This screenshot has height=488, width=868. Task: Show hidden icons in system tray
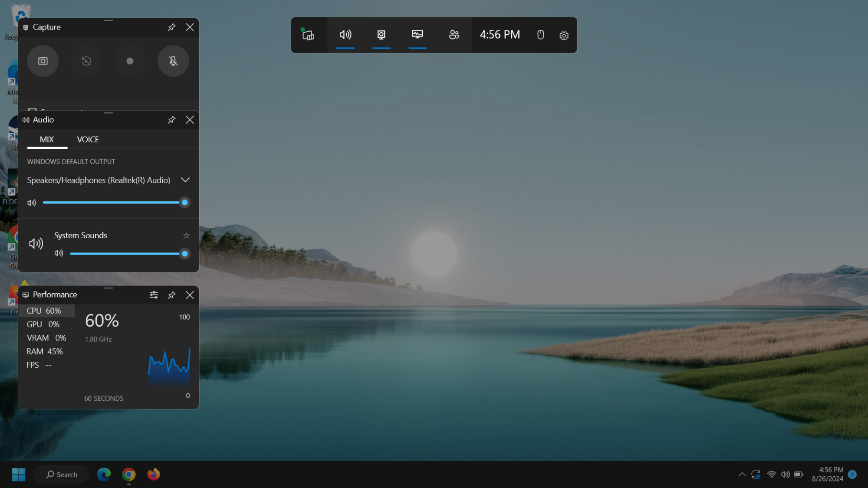click(x=742, y=475)
